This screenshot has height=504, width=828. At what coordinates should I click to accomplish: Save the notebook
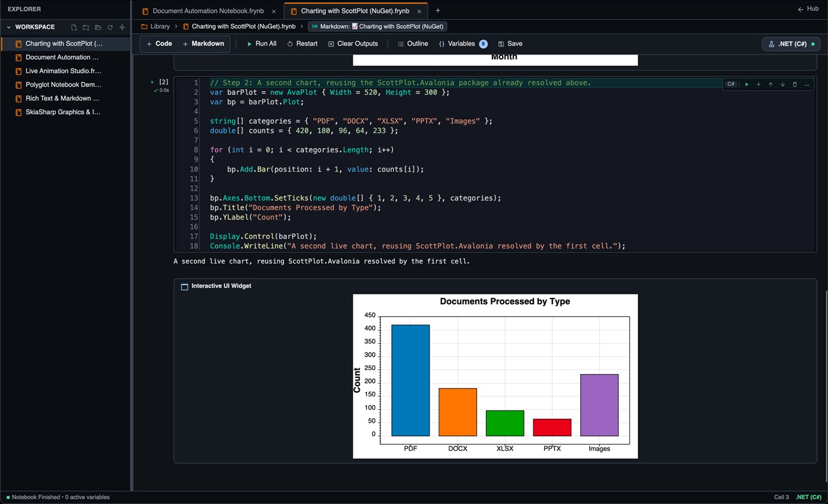point(510,44)
